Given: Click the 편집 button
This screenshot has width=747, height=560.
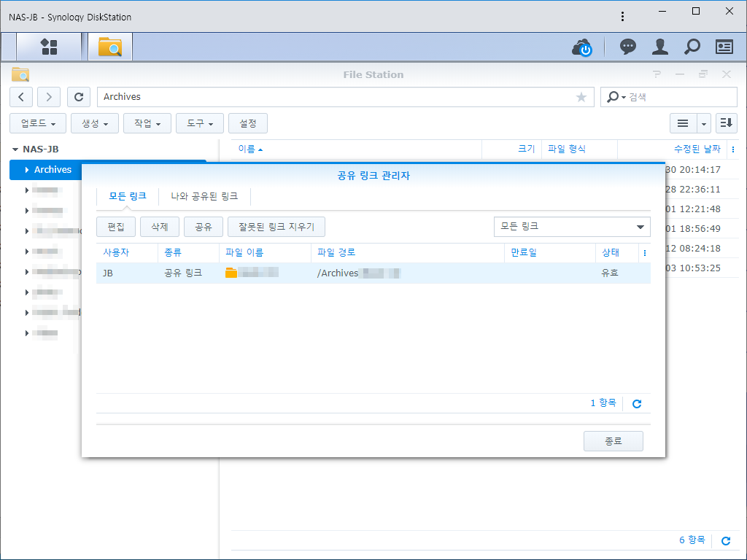Looking at the screenshot, I should tap(116, 227).
